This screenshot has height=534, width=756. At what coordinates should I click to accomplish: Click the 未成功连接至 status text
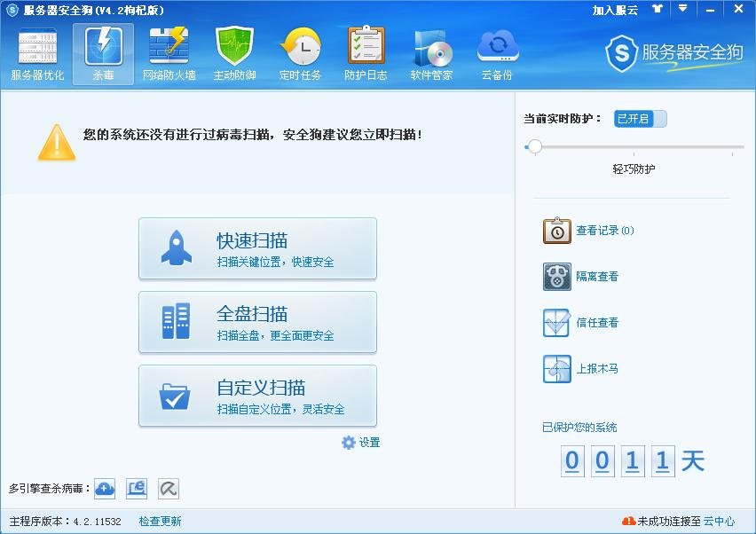point(669,521)
